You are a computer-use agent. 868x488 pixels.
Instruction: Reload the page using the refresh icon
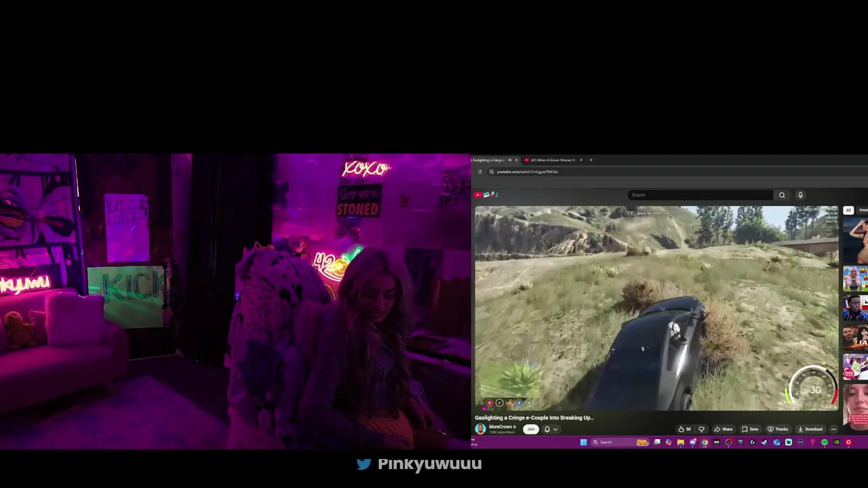(479, 171)
